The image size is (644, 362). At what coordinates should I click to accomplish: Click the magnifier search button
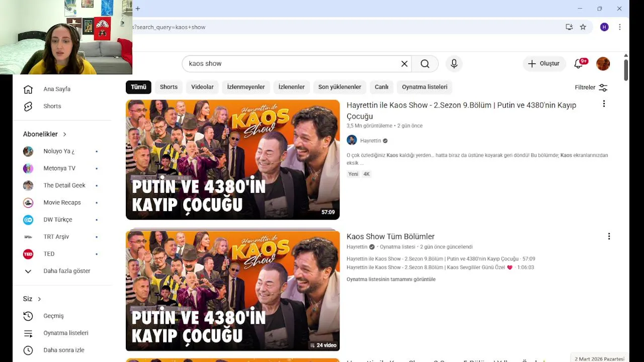click(x=425, y=64)
